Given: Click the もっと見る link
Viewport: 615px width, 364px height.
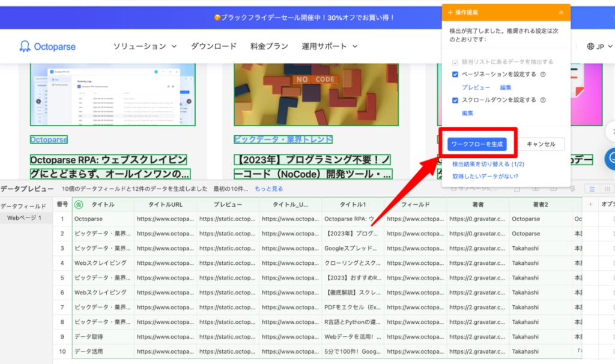Looking at the screenshot, I should [268, 189].
